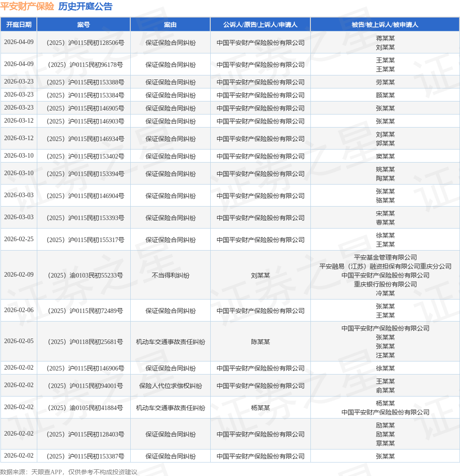Select case number 渝0105民初41884号

pos(85,408)
